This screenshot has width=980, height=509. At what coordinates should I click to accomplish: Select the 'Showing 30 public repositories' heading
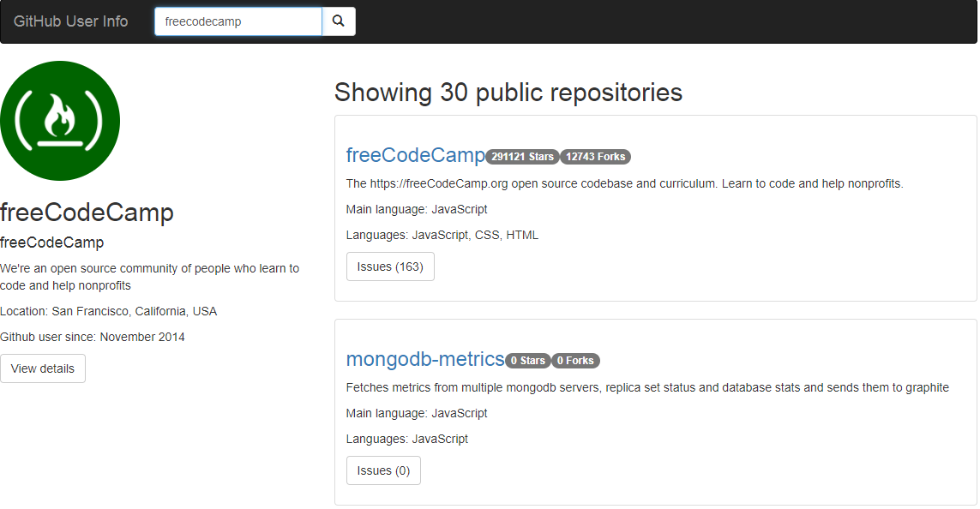coord(508,93)
